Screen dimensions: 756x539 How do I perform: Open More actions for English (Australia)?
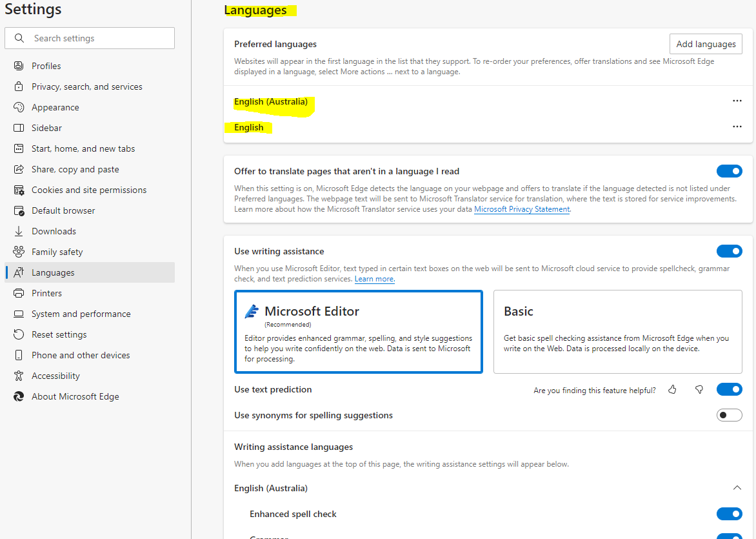point(737,101)
